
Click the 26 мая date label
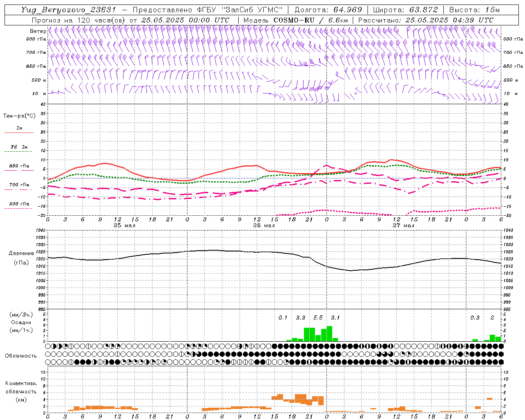(x=264, y=226)
